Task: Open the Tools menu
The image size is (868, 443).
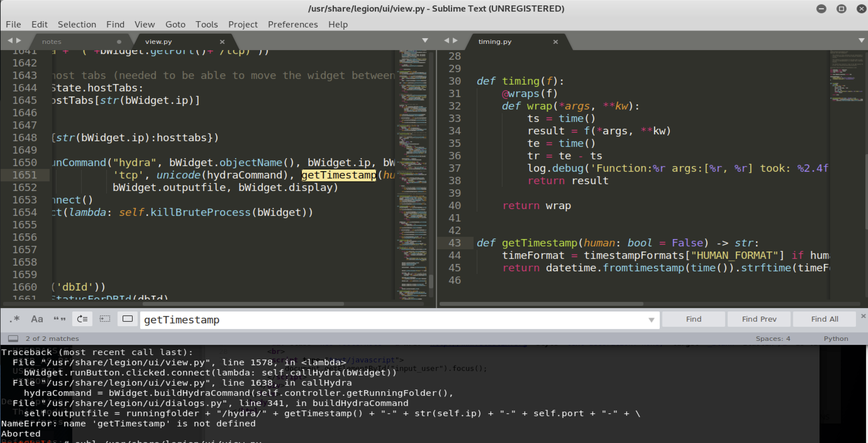Action: click(x=207, y=25)
